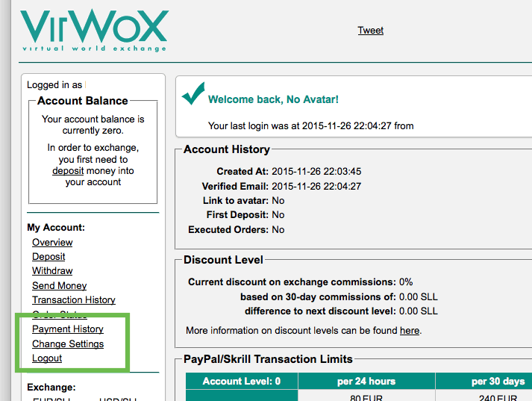
Task: View Transaction History
Action: click(x=74, y=299)
